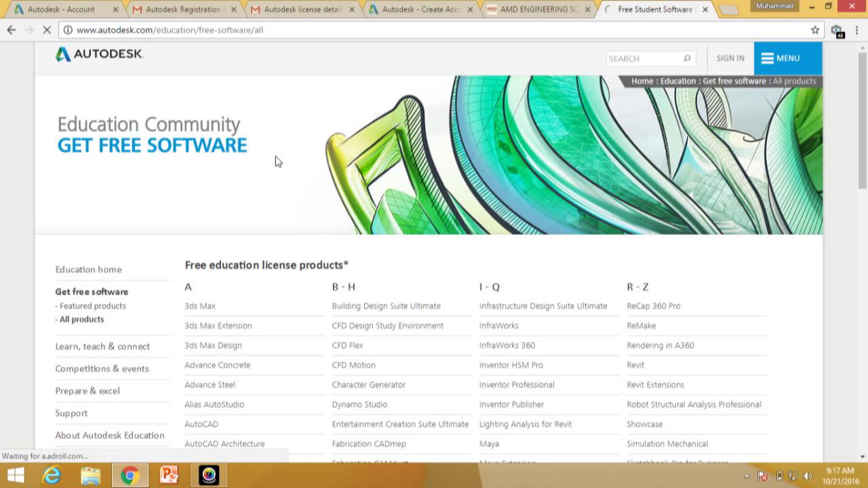Open Home breadcrumb link
Viewport: 868px width, 488px height.
point(642,81)
